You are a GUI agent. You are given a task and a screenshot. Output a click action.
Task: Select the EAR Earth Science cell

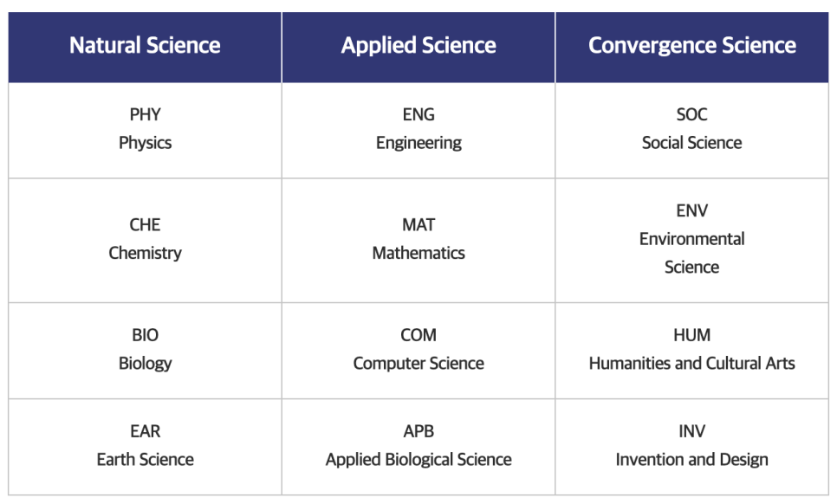(x=145, y=447)
